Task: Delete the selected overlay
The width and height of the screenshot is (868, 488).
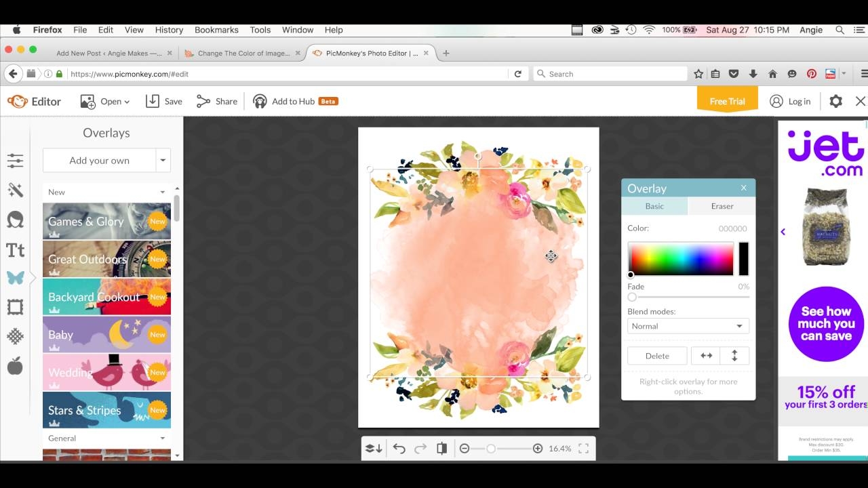Action: point(656,356)
